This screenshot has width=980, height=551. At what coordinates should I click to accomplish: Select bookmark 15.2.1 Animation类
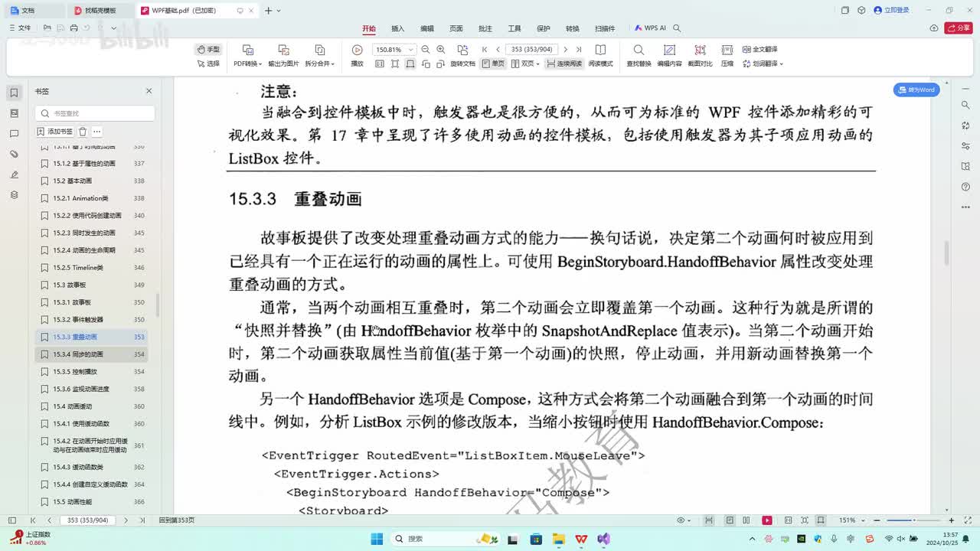click(x=92, y=198)
